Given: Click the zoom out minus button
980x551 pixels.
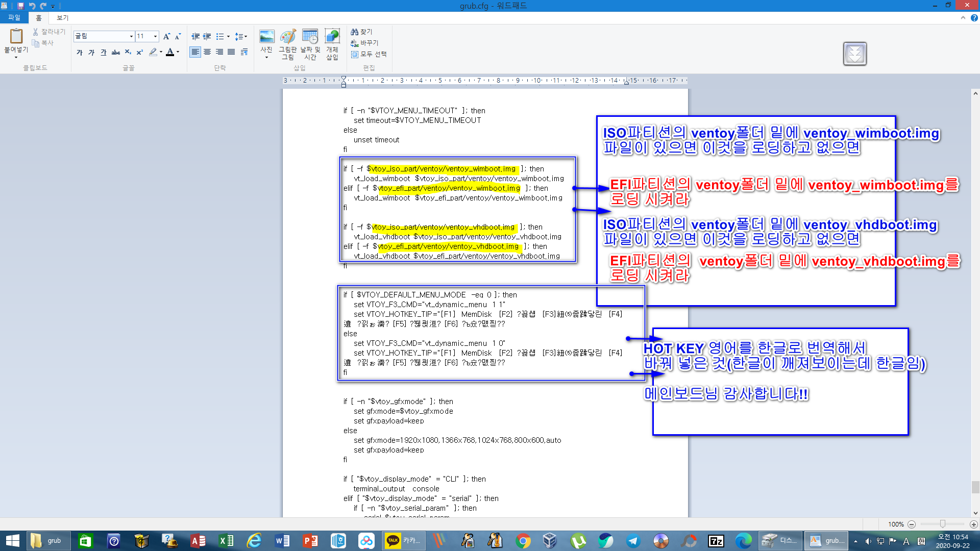Looking at the screenshot, I should [912, 524].
